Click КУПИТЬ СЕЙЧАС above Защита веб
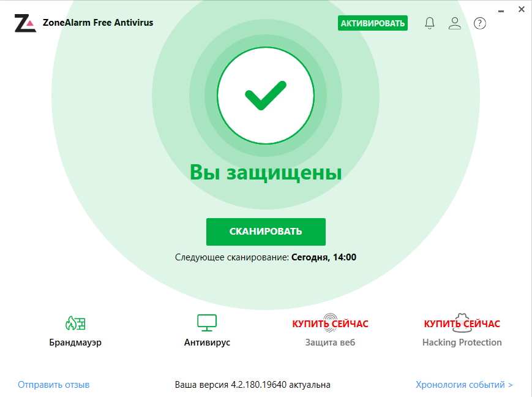Viewport: 532px width, 397px height. 330,323
